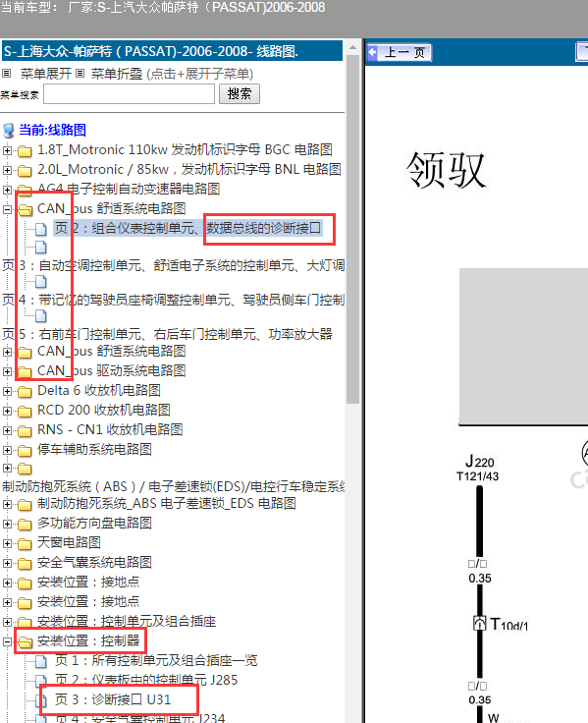Click the 当前:线路图 link
The image size is (588, 723).
pyautogui.click(x=53, y=130)
